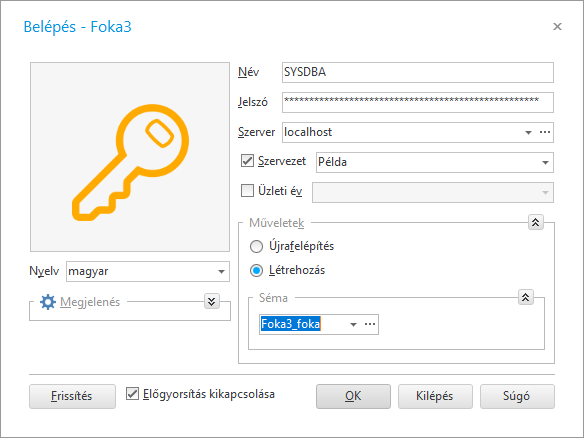
Task: Expand the Megjelenés section chevron
Action: pos(212,301)
